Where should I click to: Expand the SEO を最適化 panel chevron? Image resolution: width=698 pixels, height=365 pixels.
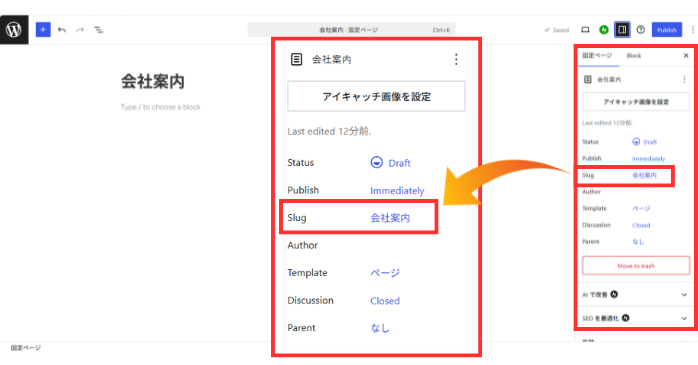coord(684,318)
